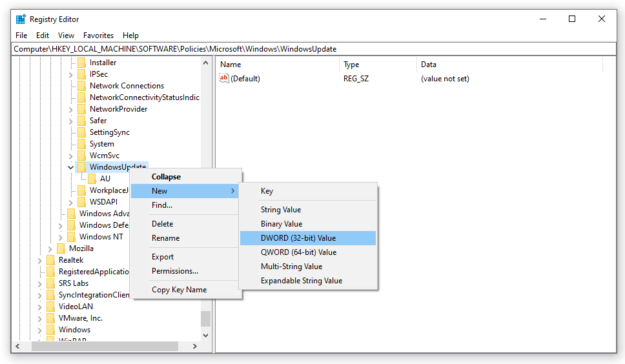The image size is (625, 364).
Task: Click the Network Connections folder icon
Action: tap(82, 86)
